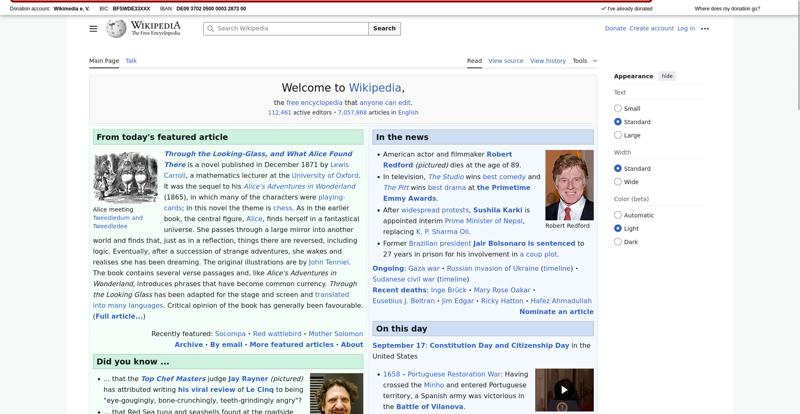Open John Tenniel link
Screen dimensions: 800x414
[x=329, y=262]
